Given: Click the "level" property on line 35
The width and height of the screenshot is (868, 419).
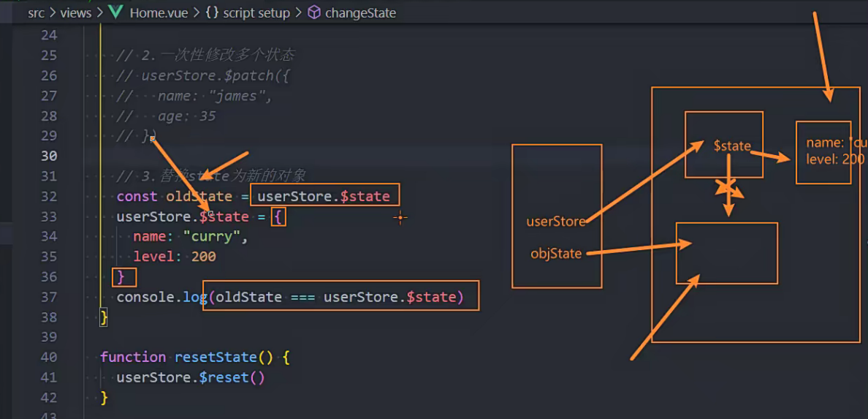Looking at the screenshot, I should (154, 257).
